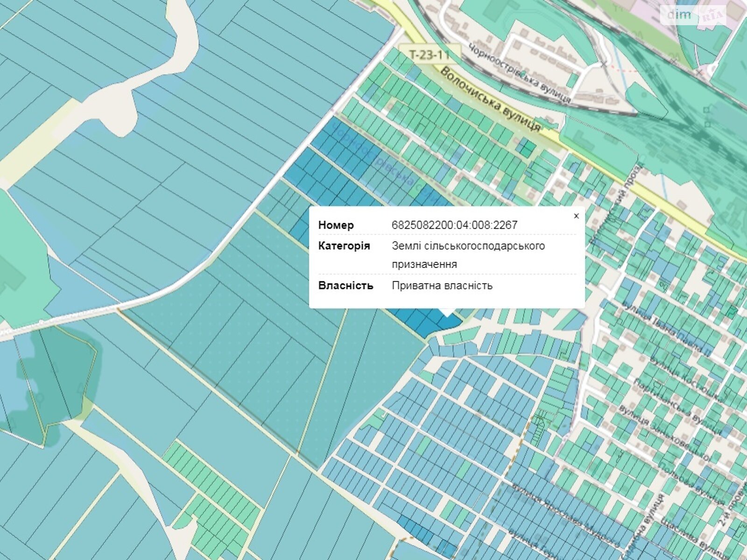Screen dimensions: 747x560
Task: Select the cadastral number 6825082200:04:008:2267
Action: (454, 225)
